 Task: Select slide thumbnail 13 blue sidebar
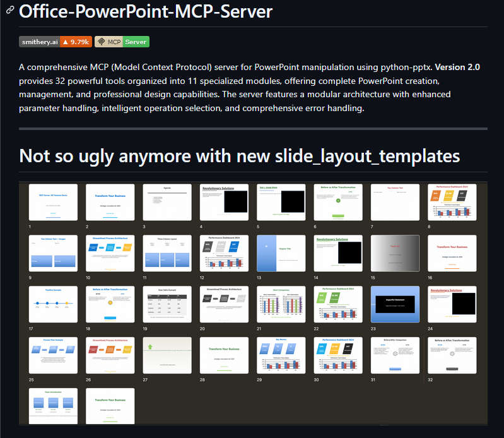pyautogui.click(x=281, y=254)
